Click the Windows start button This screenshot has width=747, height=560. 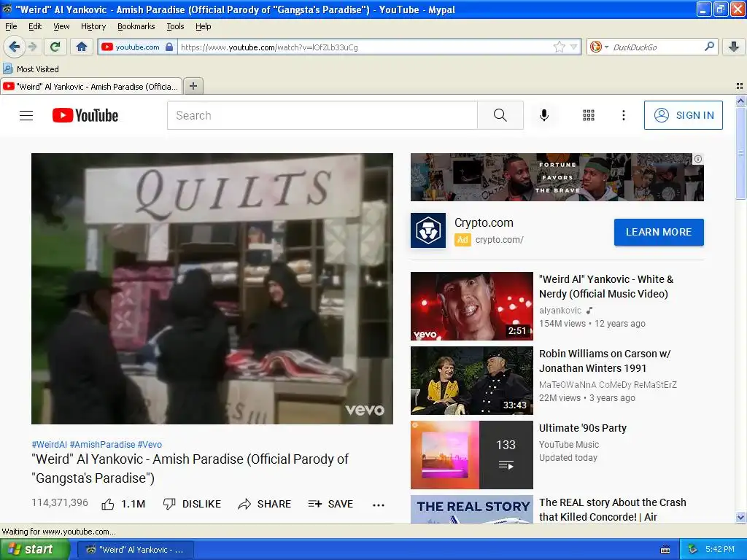click(x=34, y=550)
